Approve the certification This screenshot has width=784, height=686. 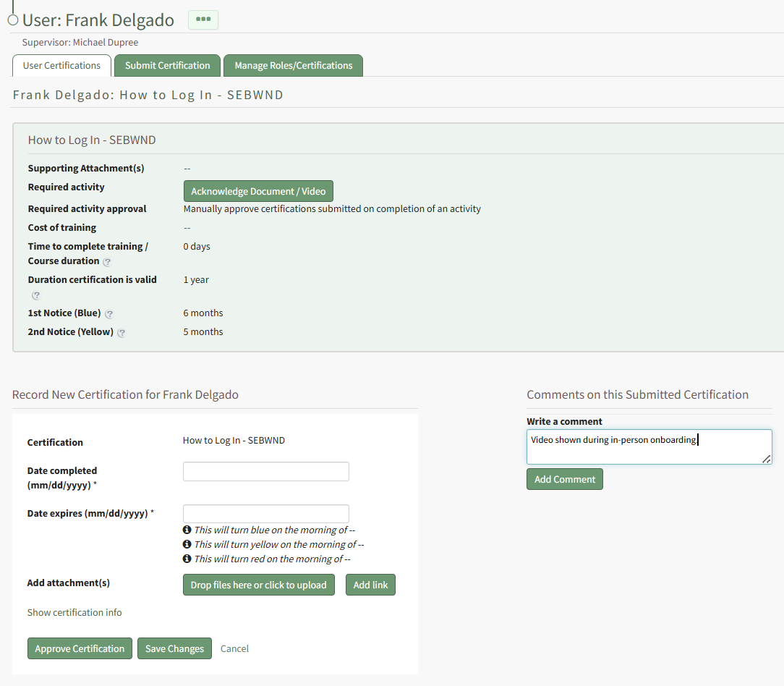click(80, 648)
